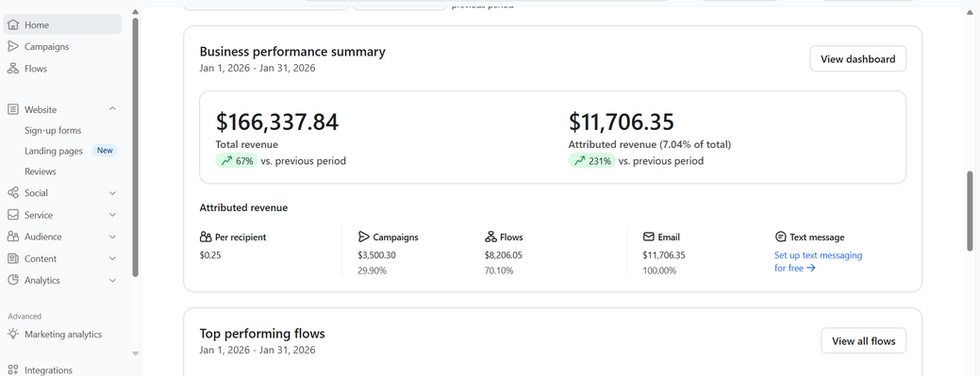Image resolution: width=980 pixels, height=376 pixels.
Task: Click the $3,500.30 campaigns revenue value
Action: [x=377, y=255]
